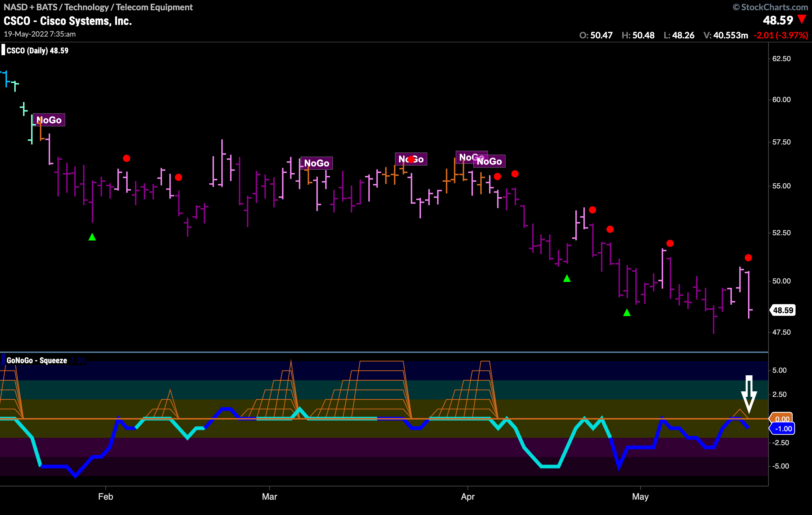Click the red down-arrow beside the price

tap(802, 19)
